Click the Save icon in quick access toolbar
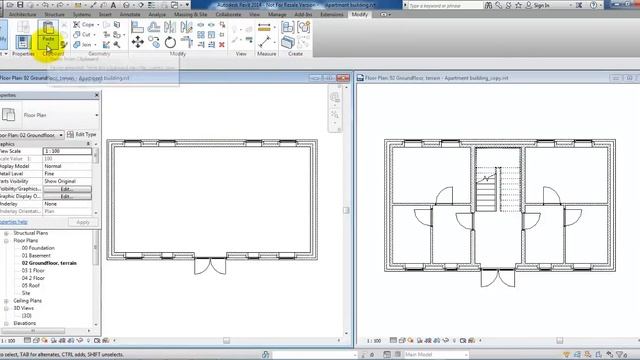 pyautogui.click(x=20, y=5)
